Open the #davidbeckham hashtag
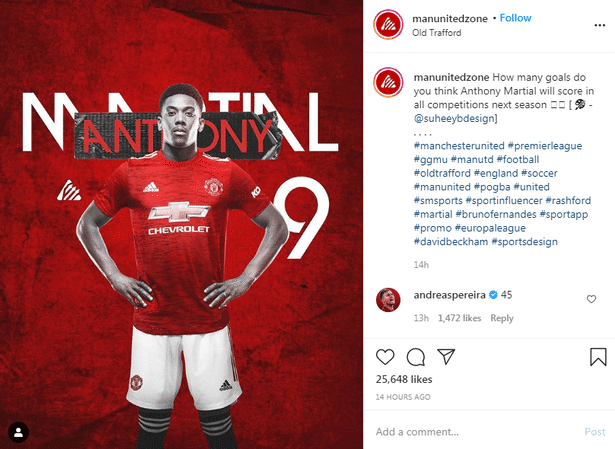 tap(451, 242)
